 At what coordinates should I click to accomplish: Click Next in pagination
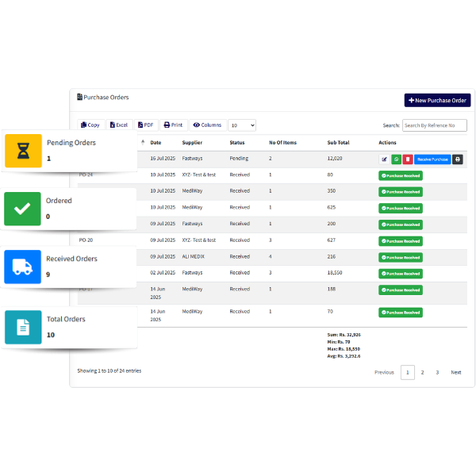coord(456,372)
